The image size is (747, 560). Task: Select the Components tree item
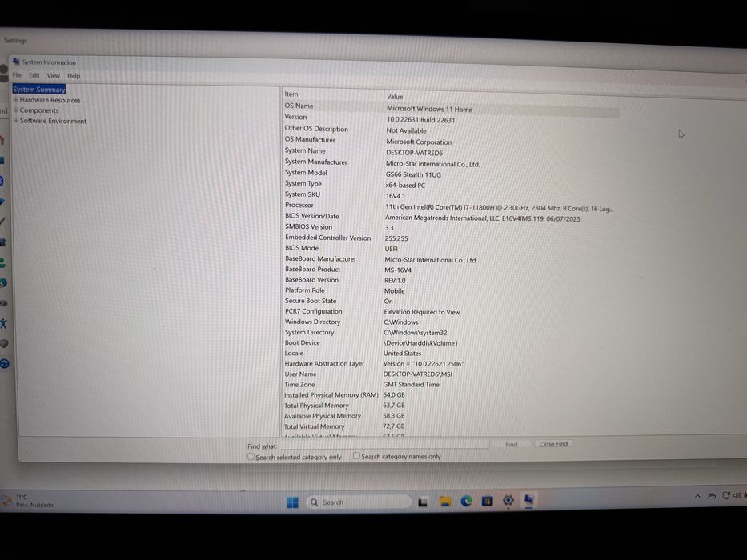39,110
